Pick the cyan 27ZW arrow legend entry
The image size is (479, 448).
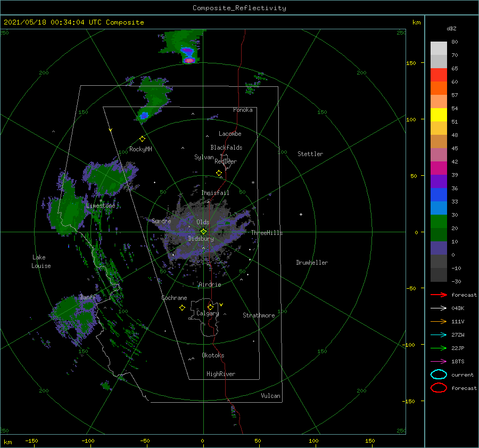click(x=439, y=335)
